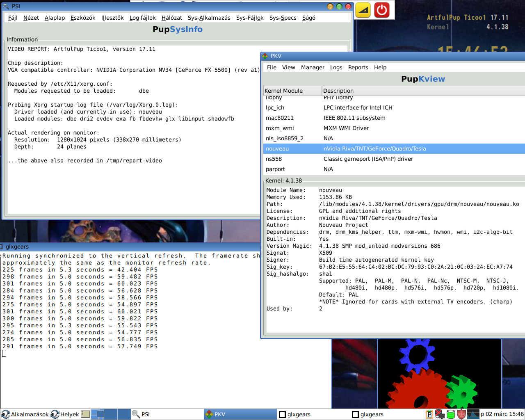Screen dimensions: 525x420
Task: Open the Alaplap menu in PSI
Action: [x=55, y=18]
